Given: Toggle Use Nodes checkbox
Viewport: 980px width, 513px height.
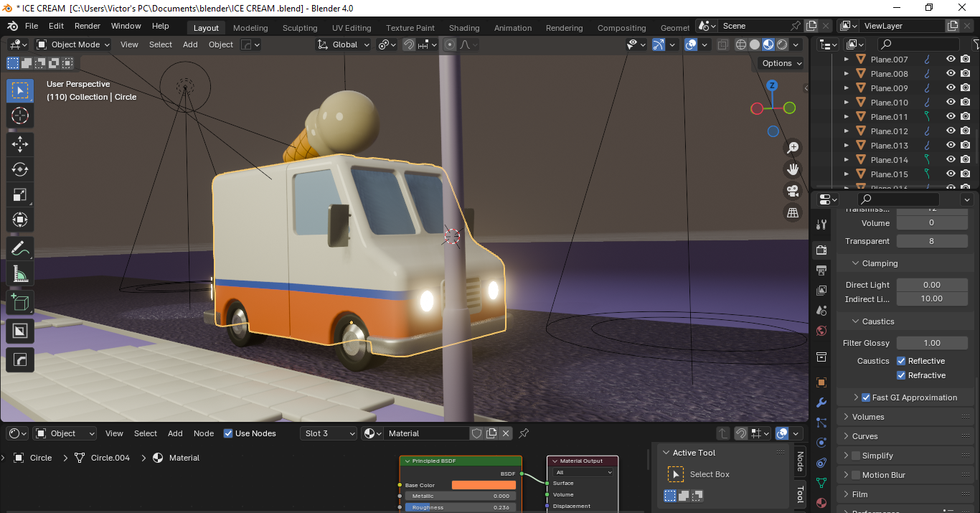Looking at the screenshot, I should tap(228, 433).
